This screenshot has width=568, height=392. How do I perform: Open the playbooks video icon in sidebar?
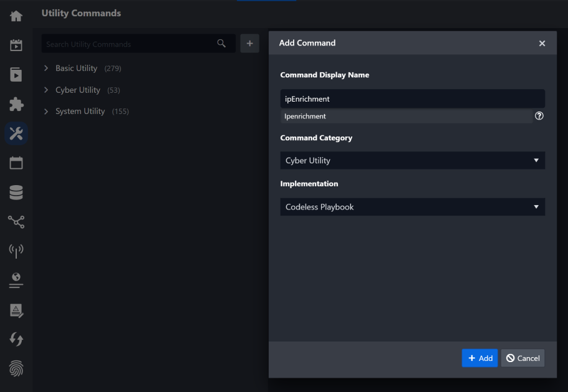(x=16, y=74)
